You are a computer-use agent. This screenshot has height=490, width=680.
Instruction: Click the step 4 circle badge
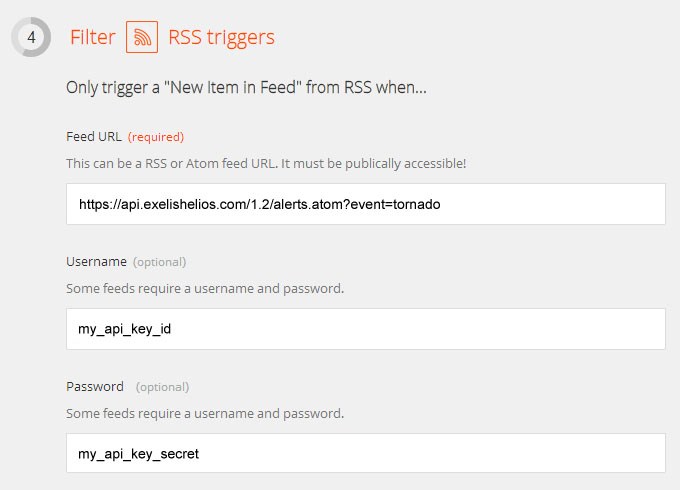31,37
